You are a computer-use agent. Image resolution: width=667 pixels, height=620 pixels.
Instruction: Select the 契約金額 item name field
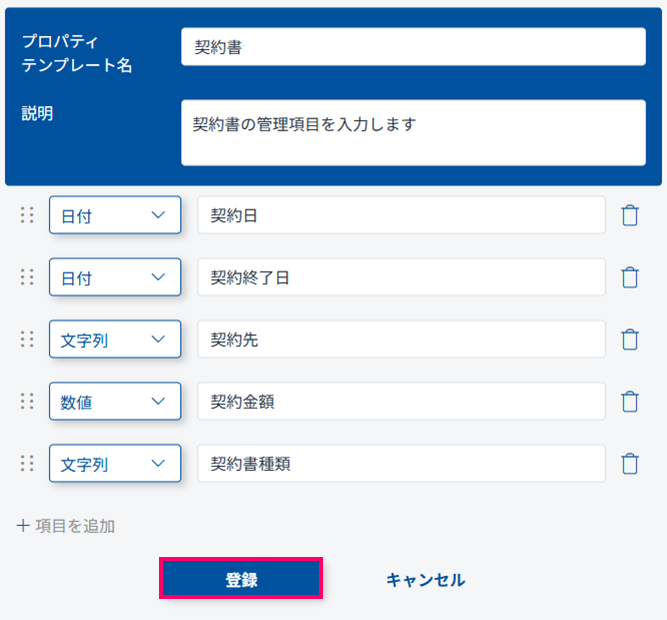(401, 401)
